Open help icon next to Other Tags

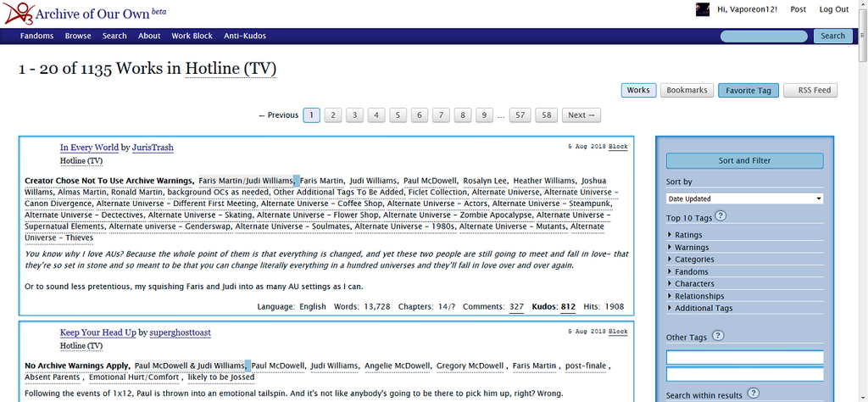coord(717,336)
